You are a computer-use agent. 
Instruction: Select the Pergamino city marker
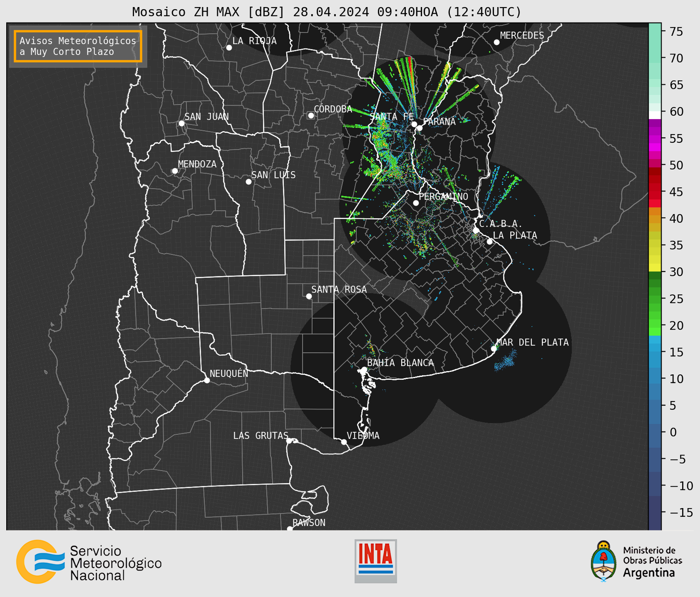coord(416,203)
